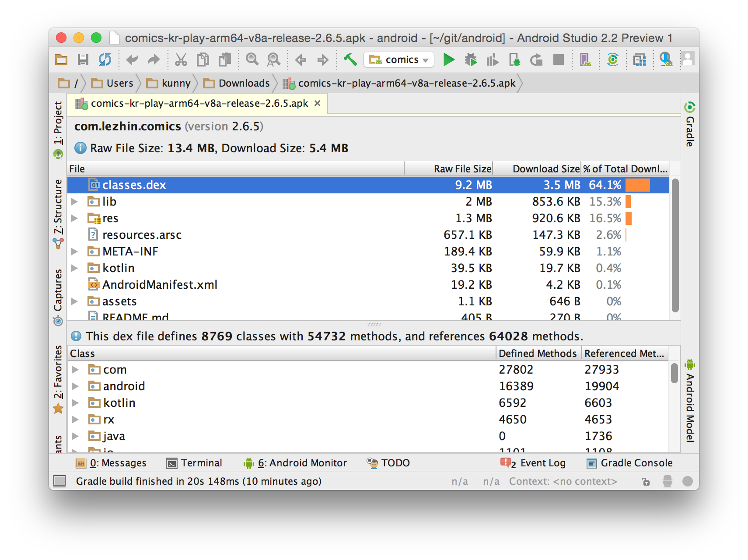
Task: Expand the com package in class tree
Action: (x=75, y=370)
